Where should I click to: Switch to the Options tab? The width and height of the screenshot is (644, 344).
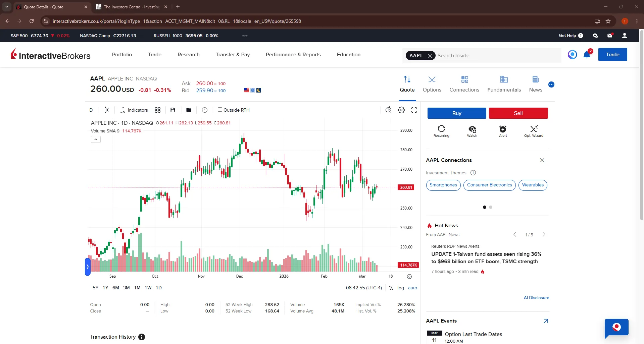(432, 84)
